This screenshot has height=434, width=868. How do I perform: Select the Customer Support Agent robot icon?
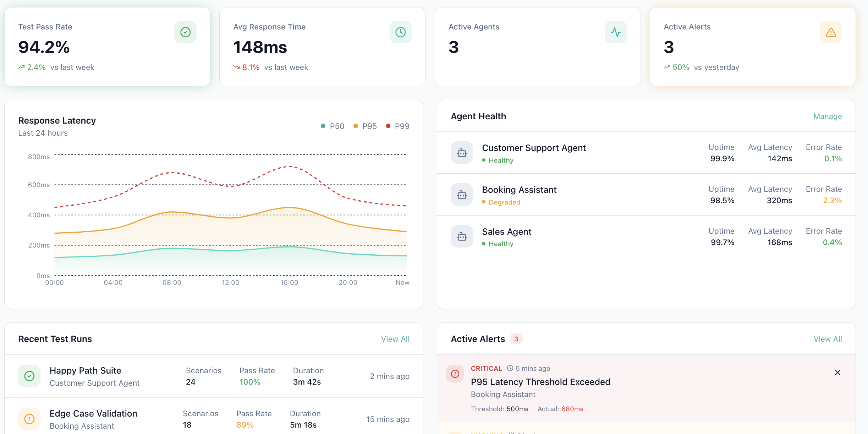(x=462, y=153)
